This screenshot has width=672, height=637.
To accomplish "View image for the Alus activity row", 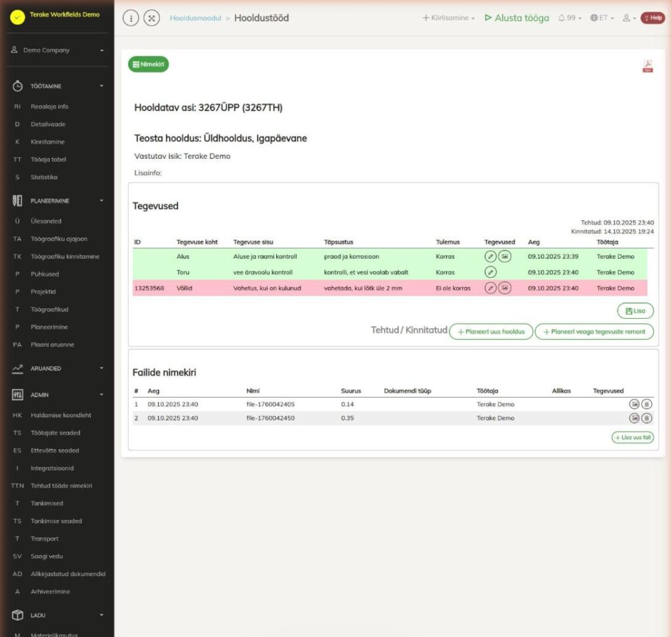I will [505, 256].
